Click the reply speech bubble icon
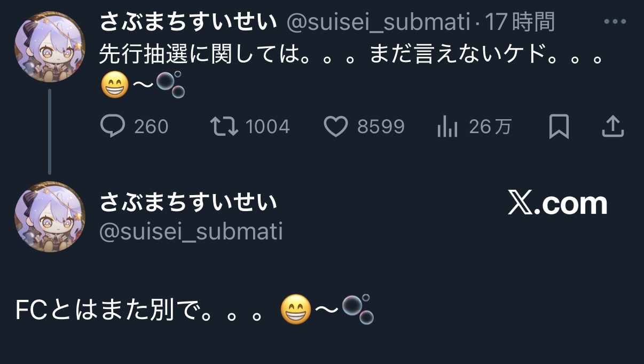The width and height of the screenshot is (644, 364). [113, 127]
